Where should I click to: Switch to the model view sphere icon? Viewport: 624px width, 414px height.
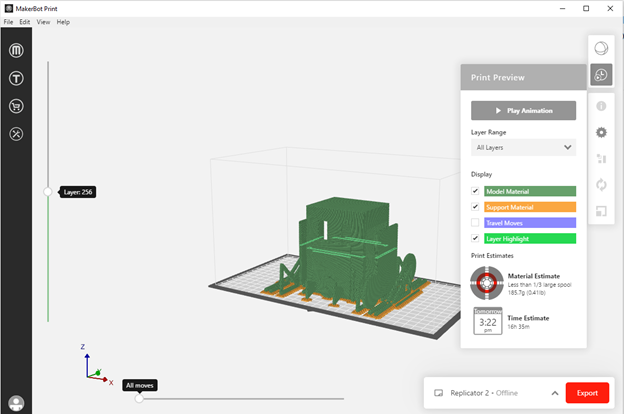(x=601, y=49)
